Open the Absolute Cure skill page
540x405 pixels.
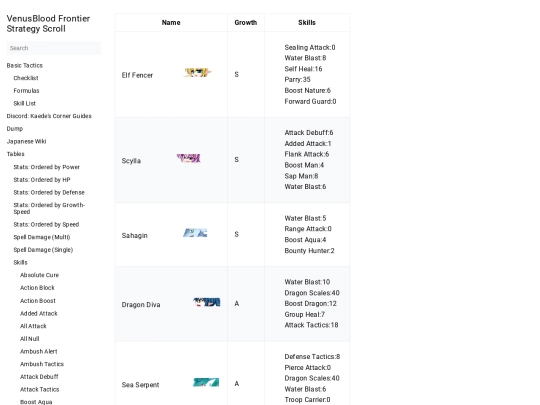coord(39,275)
